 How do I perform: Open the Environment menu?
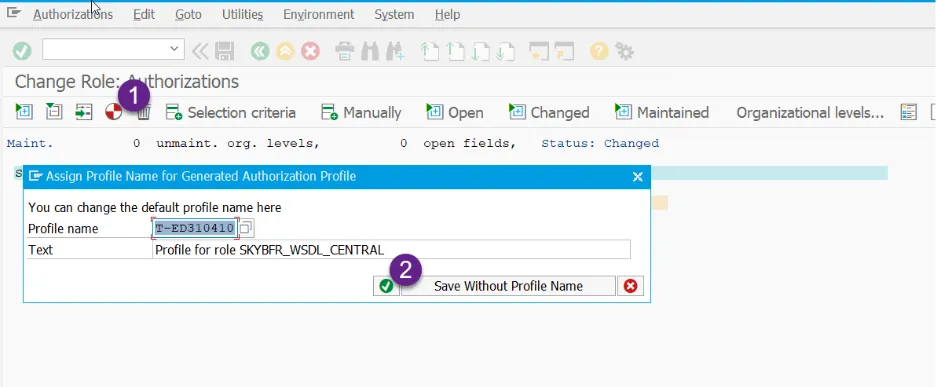pyautogui.click(x=319, y=14)
